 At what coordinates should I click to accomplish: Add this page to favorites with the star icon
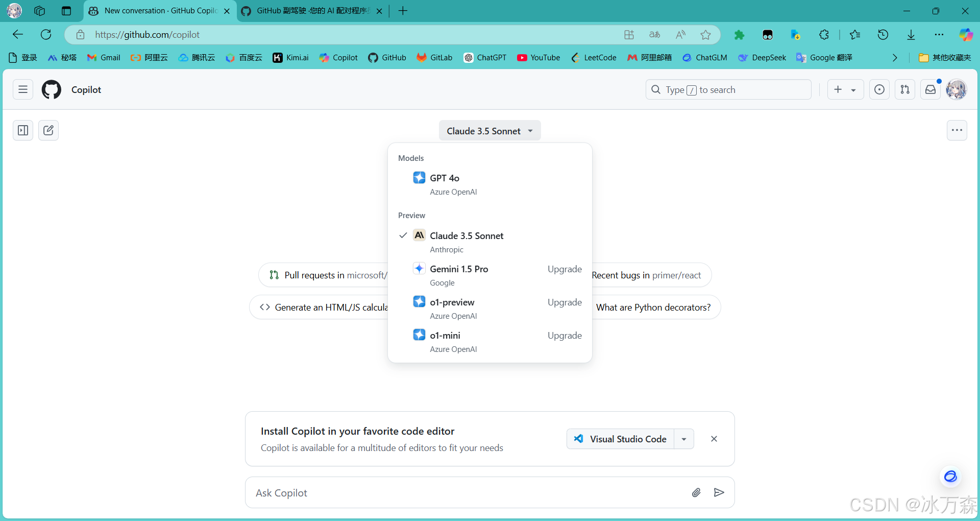pyautogui.click(x=705, y=35)
